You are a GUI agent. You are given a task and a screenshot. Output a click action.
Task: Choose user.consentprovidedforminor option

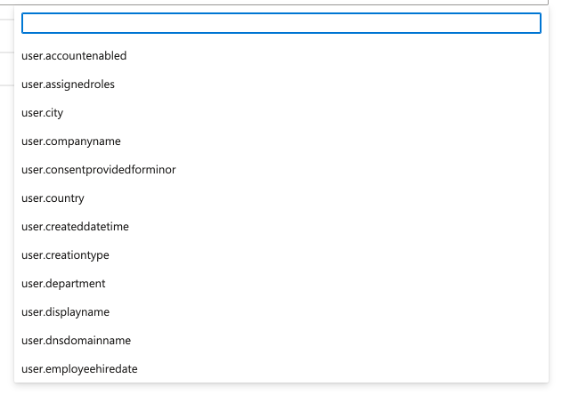281,170
